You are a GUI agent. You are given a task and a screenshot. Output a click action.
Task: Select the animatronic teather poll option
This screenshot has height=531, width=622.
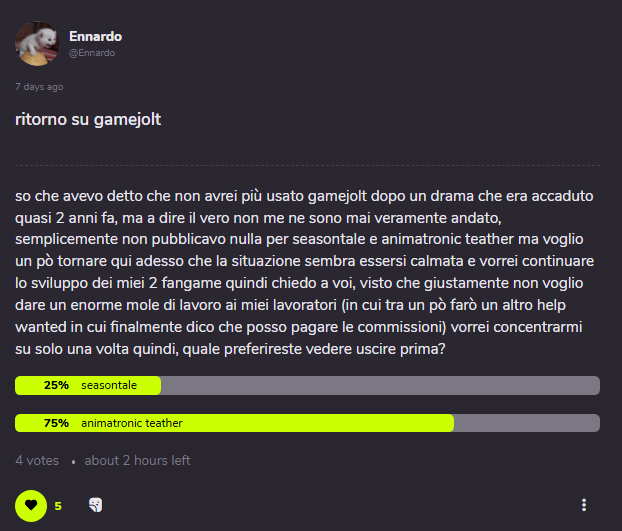[x=307, y=423]
